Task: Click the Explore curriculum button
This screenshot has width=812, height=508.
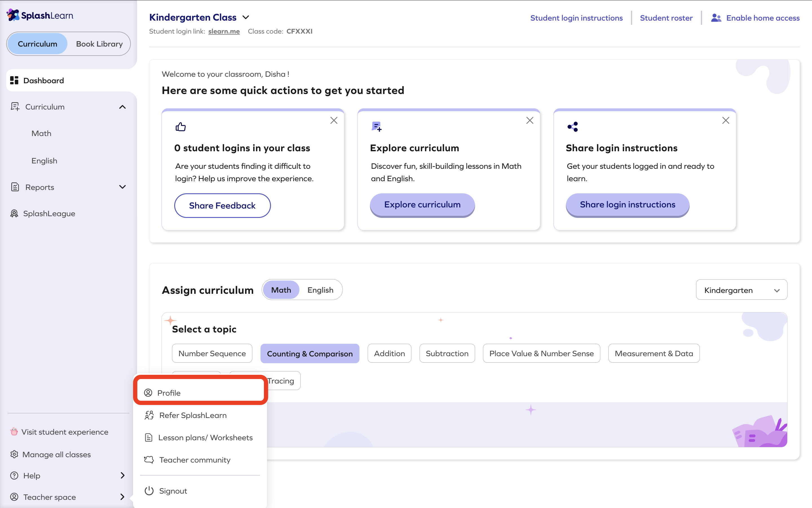Action: (x=422, y=205)
